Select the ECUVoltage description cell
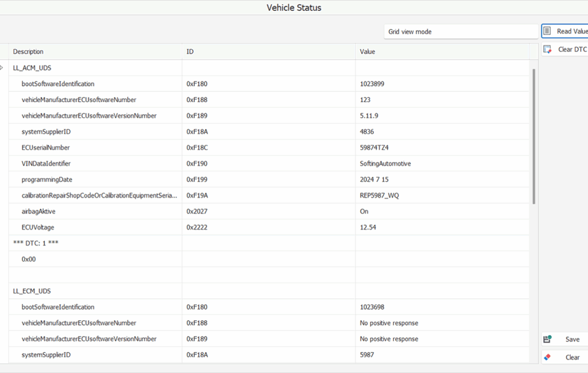The image size is (588, 373). tap(95, 227)
